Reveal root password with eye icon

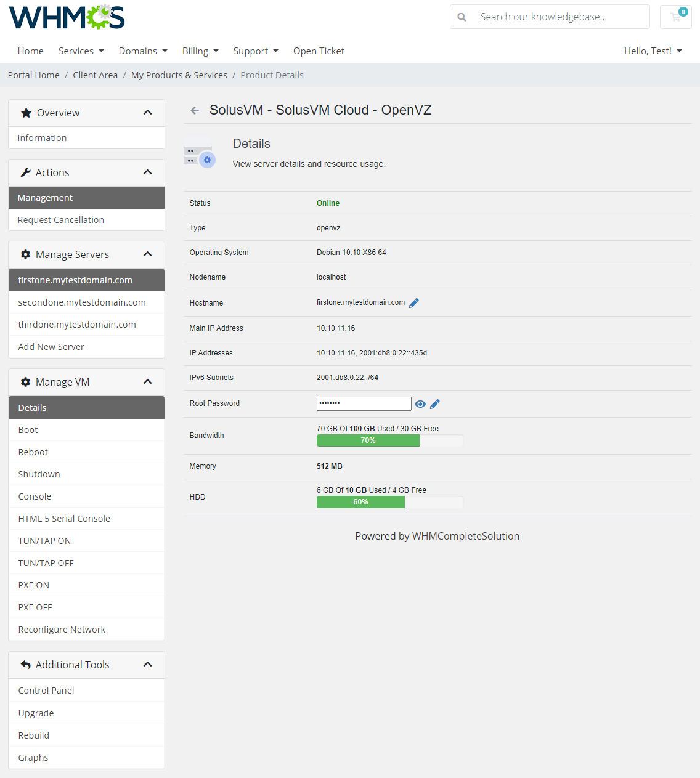420,404
